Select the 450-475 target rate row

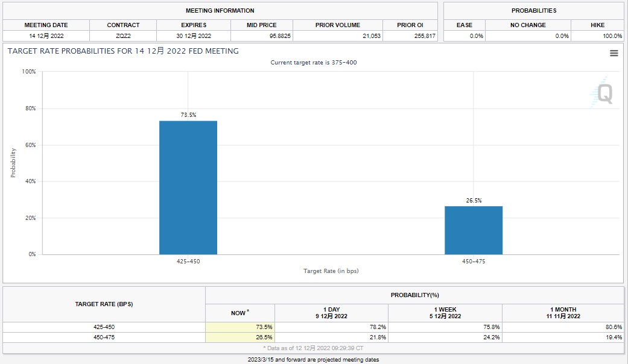coord(313,337)
